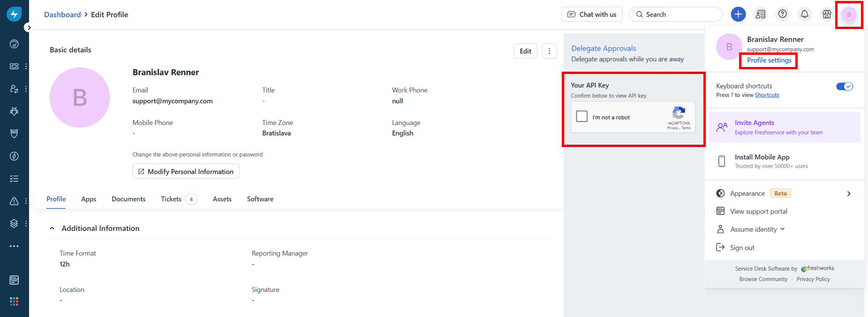The image size is (868, 317).
Task: Toggle the Keyboard shortcuts switch
Action: click(x=844, y=87)
